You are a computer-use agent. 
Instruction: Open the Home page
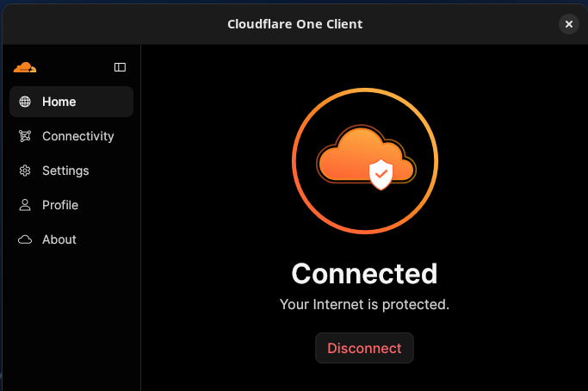pos(71,102)
